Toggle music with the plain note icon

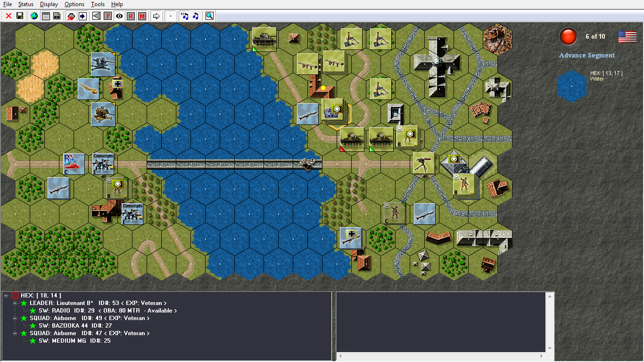coord(196,16)
